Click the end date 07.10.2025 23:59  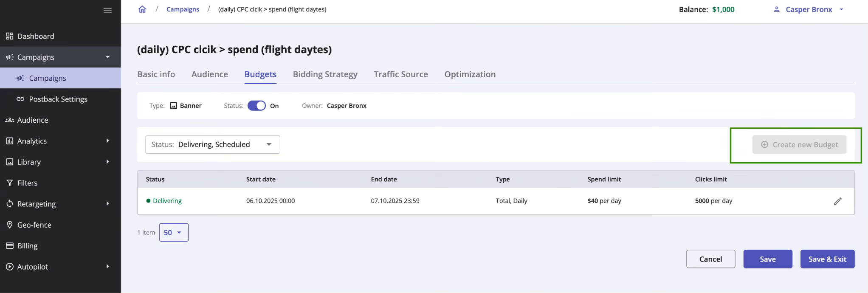[395, 201]
